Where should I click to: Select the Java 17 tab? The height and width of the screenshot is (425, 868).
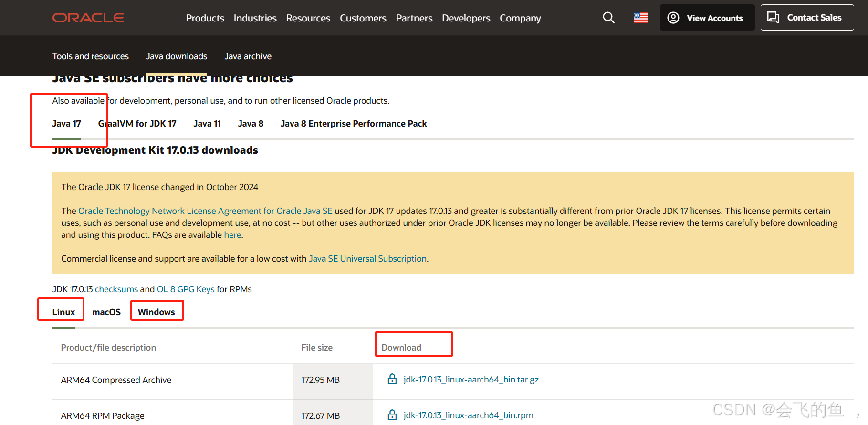click(67, 124)
